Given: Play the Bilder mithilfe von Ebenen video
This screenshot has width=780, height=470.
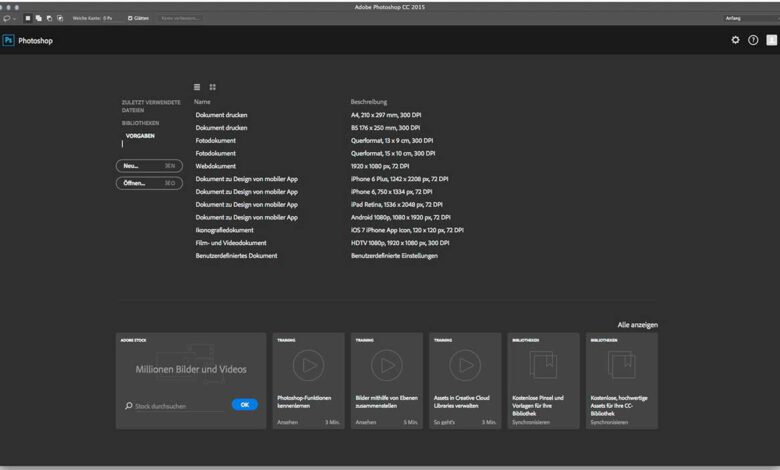Looking at the screenshot, I should coord(386,364).
